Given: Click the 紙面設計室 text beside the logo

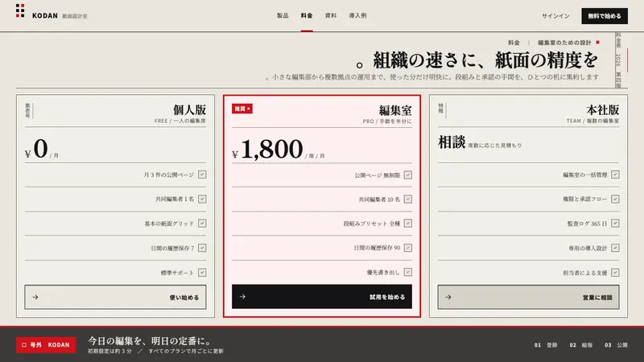Looking at the screenshot, I should click(74, 16).
